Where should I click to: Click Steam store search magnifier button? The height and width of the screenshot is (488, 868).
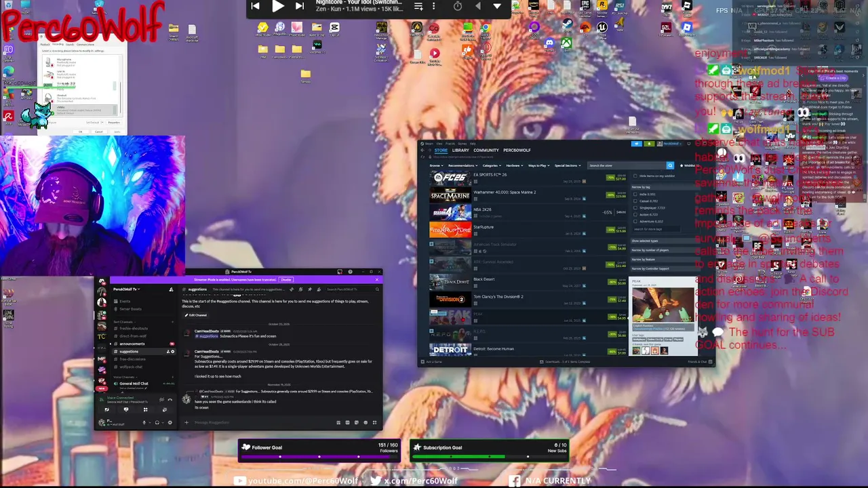pyautogui.click(x=670, y=165)
